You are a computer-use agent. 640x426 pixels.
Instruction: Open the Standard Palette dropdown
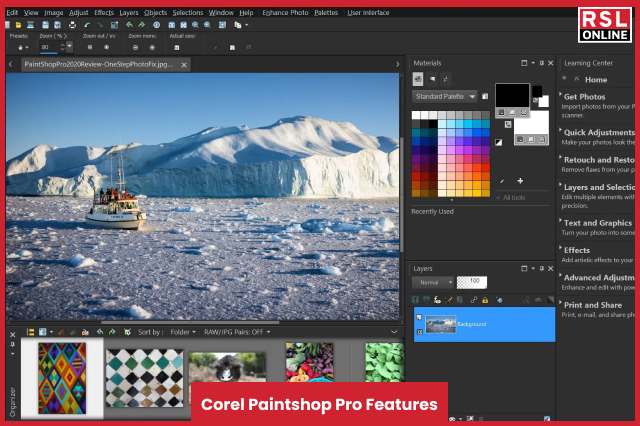tap(444, 97)
